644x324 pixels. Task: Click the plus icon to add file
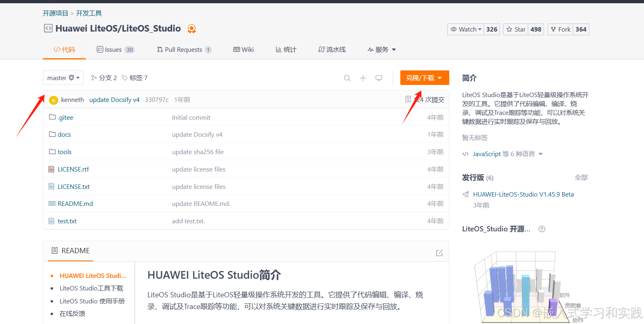pos(363,78)
